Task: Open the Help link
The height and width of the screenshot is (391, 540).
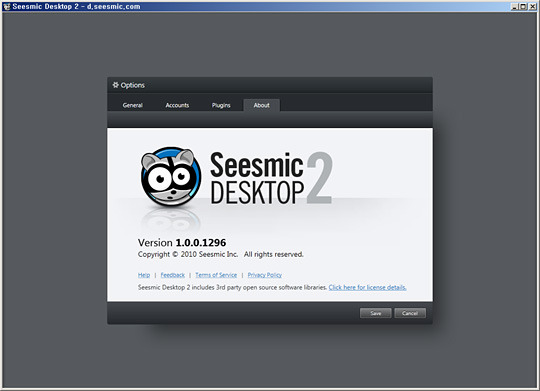Action: (x=144, y=275)
